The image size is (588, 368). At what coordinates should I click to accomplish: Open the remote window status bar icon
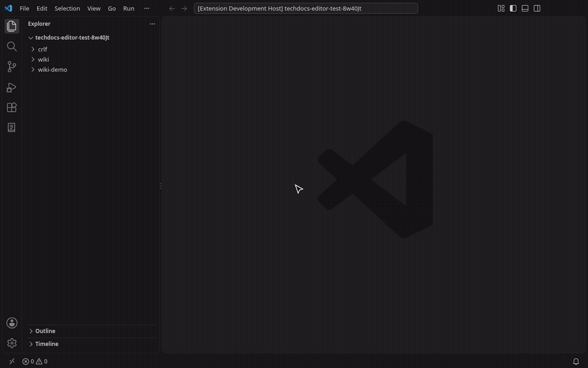click(12, 361)
